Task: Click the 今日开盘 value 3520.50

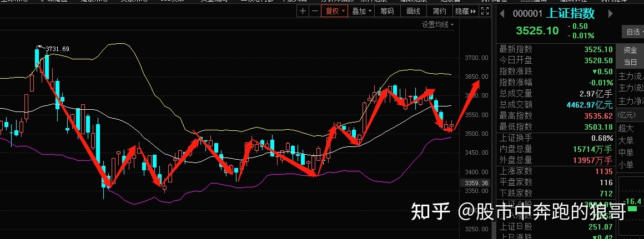Action: [x=598, y=60]
